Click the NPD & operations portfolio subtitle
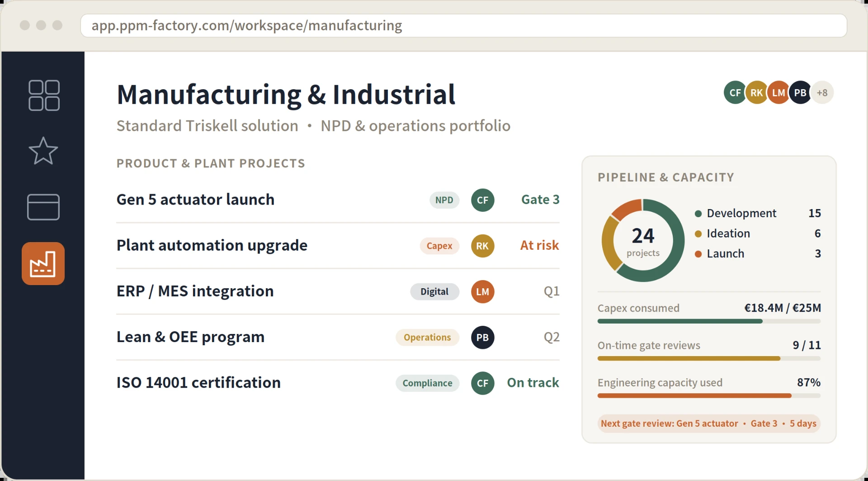 point(415,126)
